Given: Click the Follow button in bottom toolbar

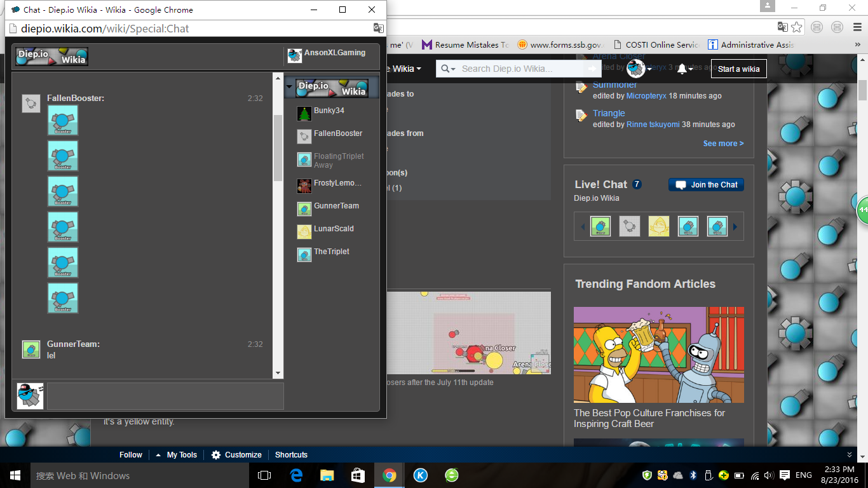Looking at the screenshot, I should [131, 455].
